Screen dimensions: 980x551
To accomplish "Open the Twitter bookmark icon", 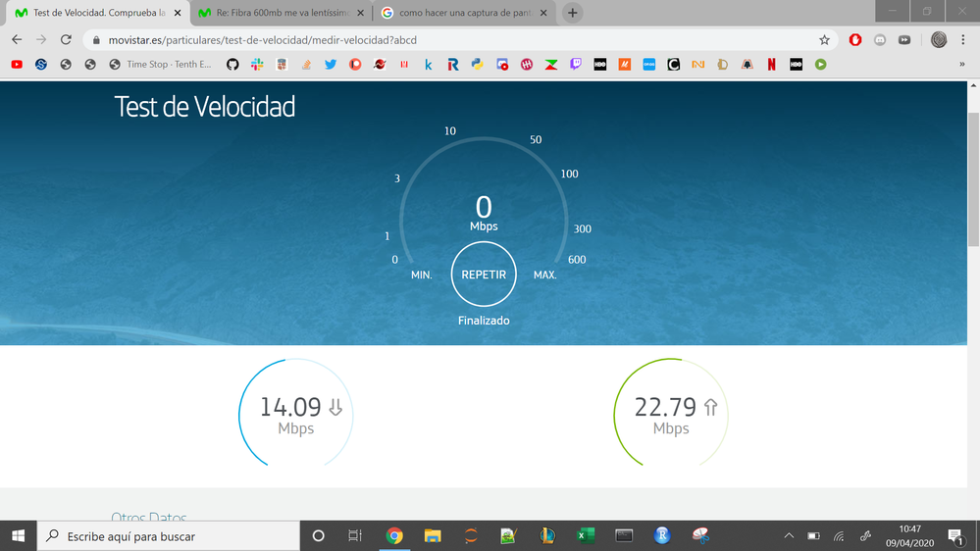I will click(x=331, y=65).
